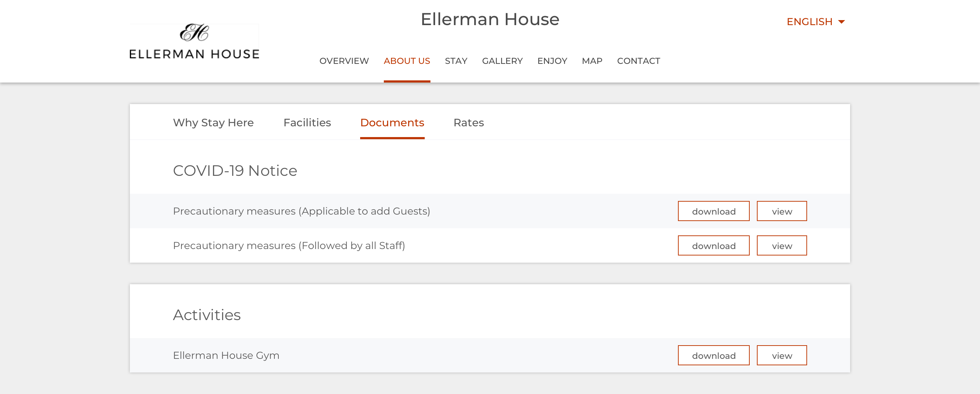This screenshot has height=394, width=980.
Task: Click the Ellerman House logo
Action: coord(194,42)
